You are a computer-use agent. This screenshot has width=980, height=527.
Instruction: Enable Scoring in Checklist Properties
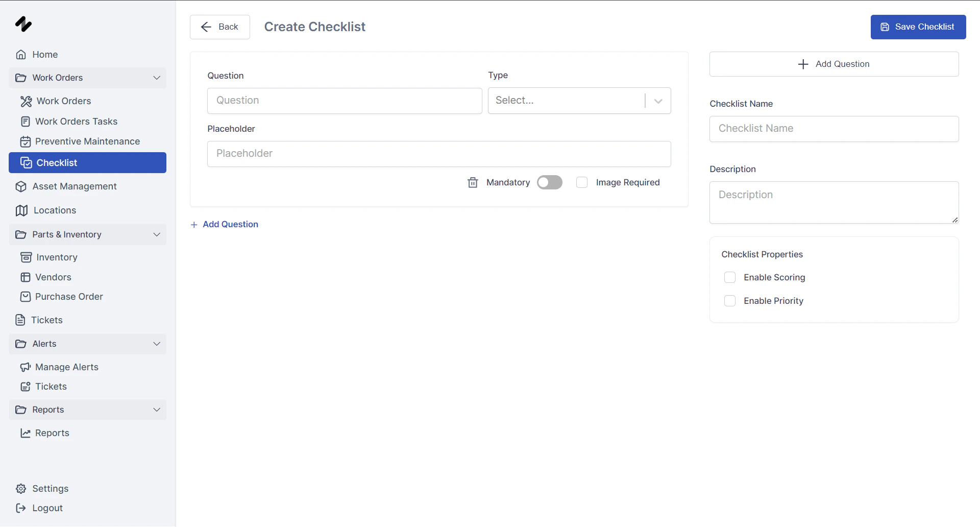tap(730, 277)
